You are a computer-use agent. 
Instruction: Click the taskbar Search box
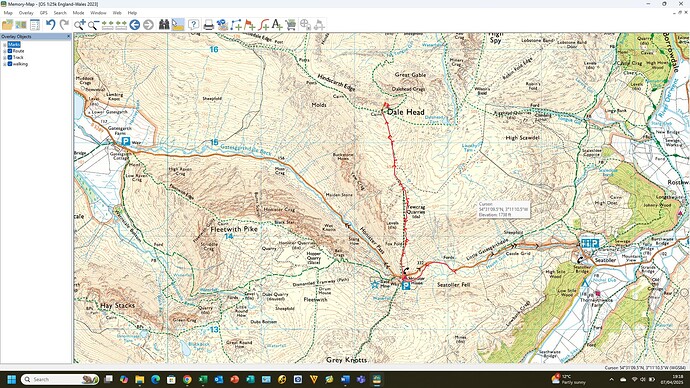[60, 379]
